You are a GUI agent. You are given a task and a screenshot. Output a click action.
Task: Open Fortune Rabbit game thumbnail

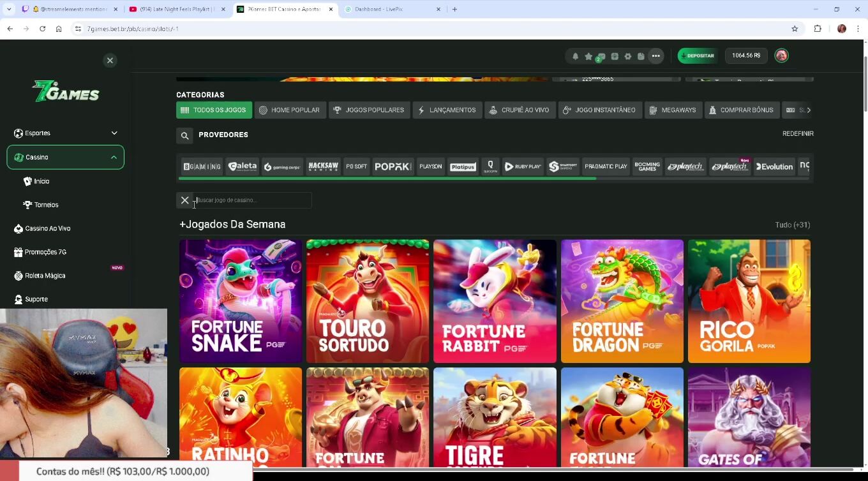tap(495, 301)
